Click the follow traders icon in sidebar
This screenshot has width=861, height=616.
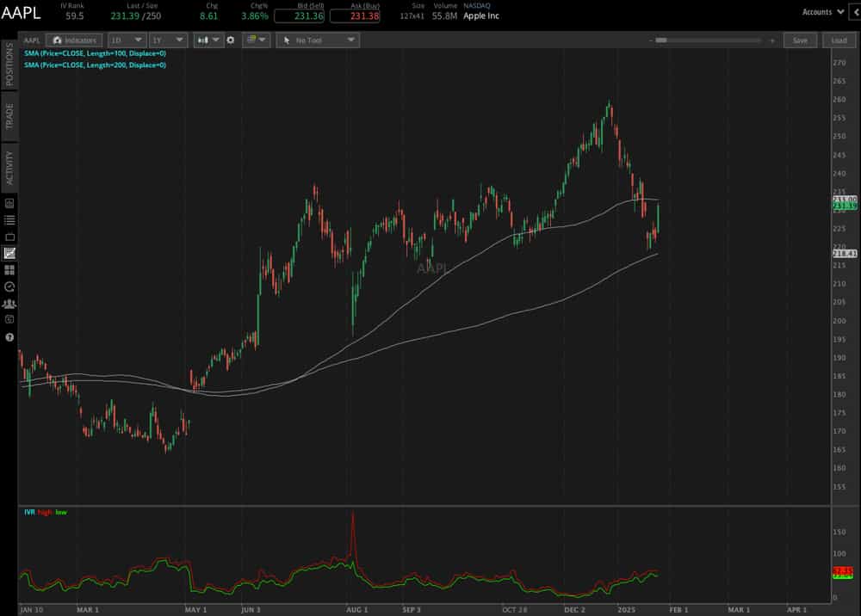coord(8,303)
